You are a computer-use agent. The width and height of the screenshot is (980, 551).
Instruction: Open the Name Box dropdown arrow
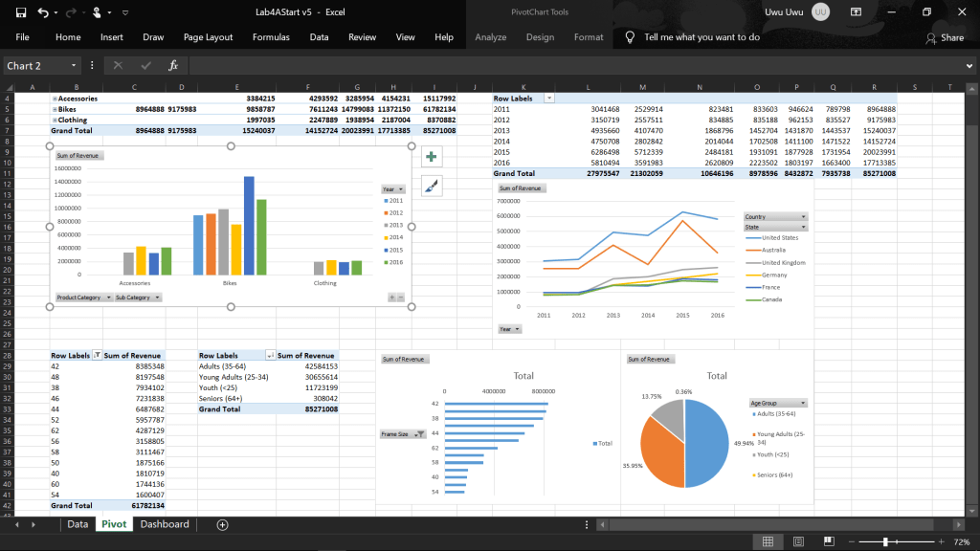(x=75, y=65)
